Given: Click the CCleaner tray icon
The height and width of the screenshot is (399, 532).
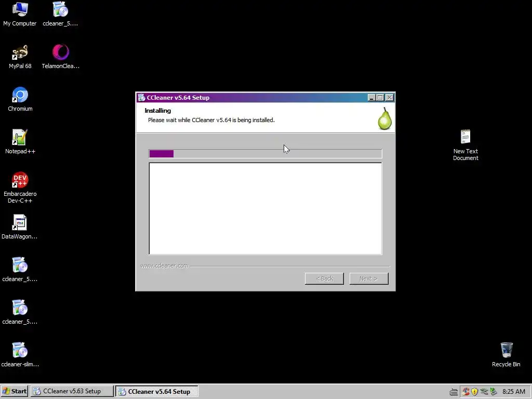Looking at the screenshot, I should [x=466, y=392].
